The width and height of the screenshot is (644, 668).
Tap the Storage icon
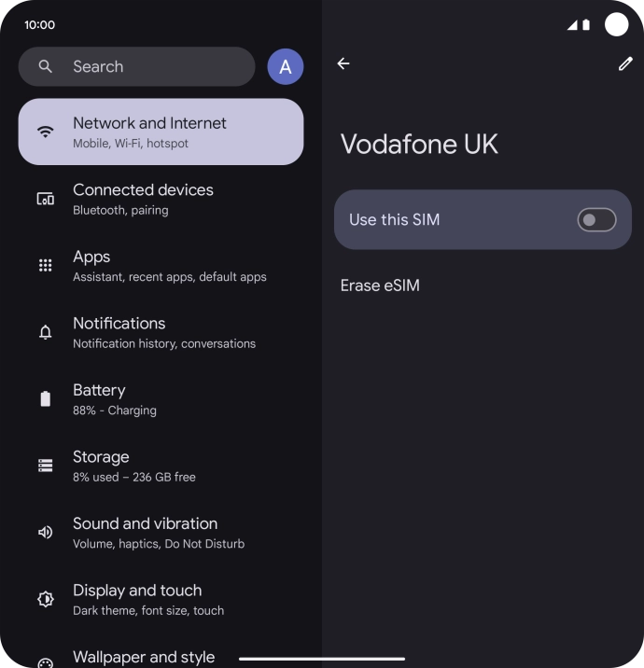click(x=45, y=466)
